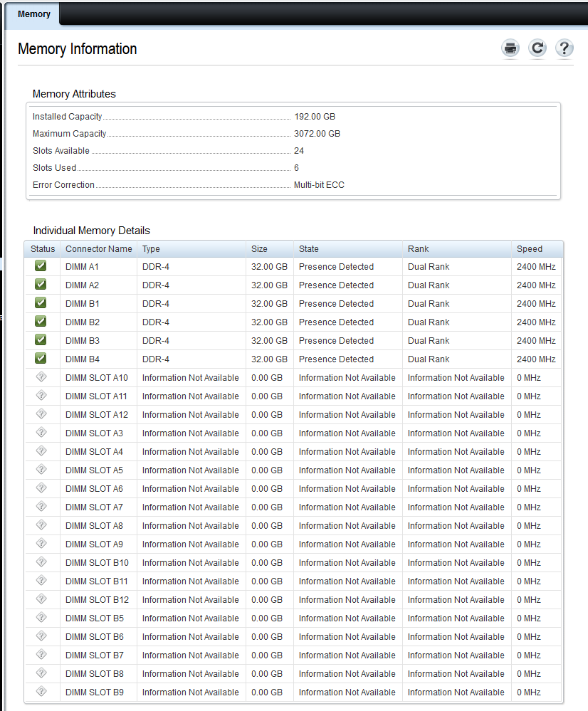Click the Rank column header
This screenshot has width=588, height=711.
tap(418, 249)
